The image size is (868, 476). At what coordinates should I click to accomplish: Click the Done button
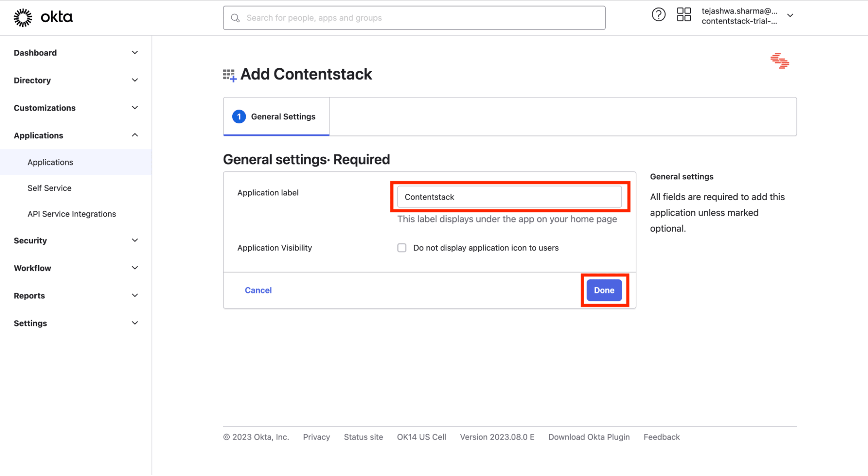(604, 290)
